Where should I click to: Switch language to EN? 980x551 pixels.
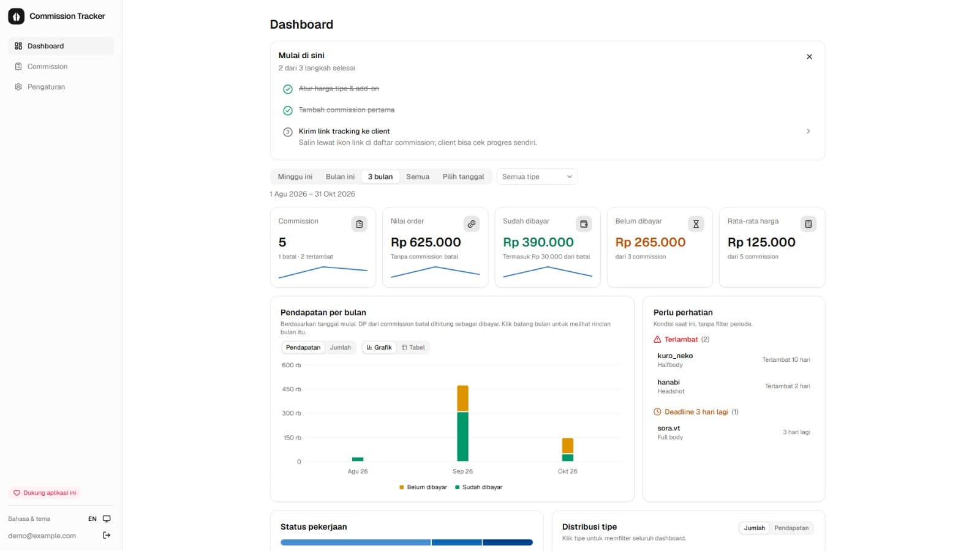[x=92, y=519]
